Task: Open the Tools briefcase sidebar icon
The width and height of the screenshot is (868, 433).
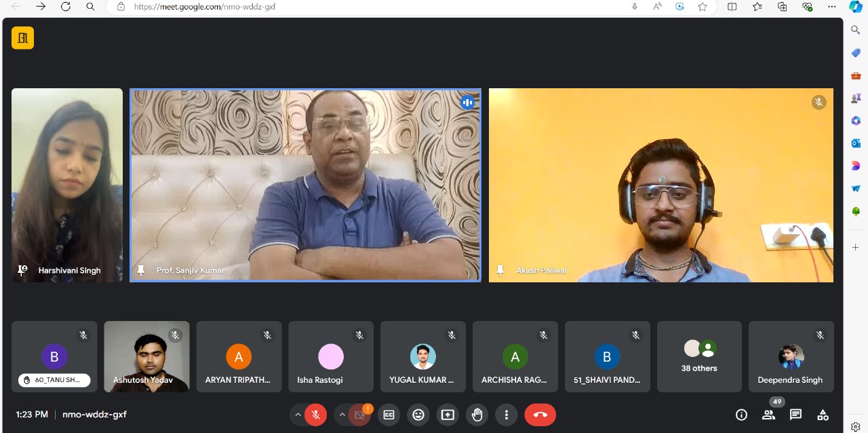Action: [856, 75]
